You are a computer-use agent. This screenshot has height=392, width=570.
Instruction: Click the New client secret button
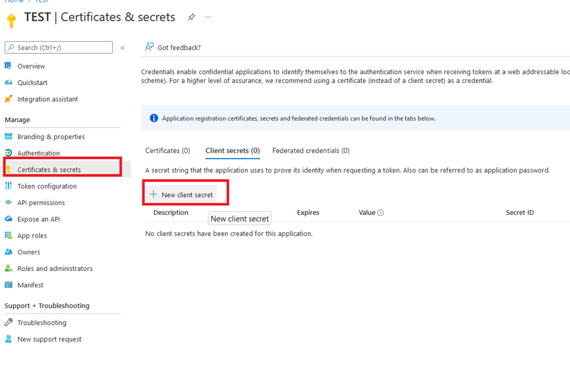point(181,194)
